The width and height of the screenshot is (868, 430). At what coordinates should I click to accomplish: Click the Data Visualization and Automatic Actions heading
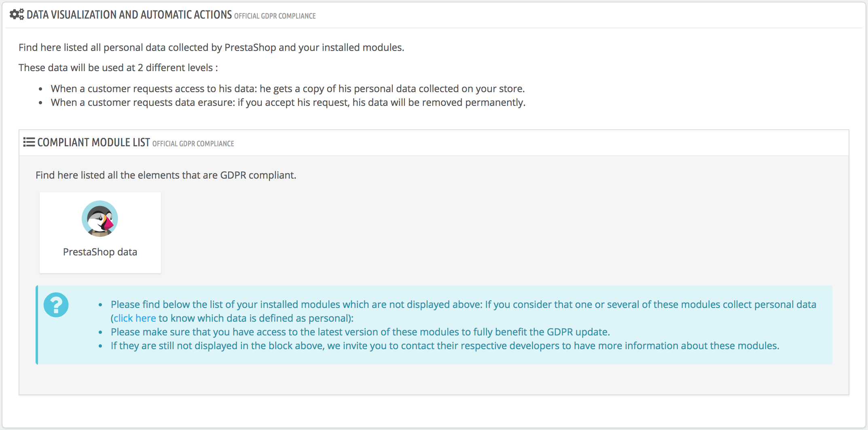pos(129,15)
